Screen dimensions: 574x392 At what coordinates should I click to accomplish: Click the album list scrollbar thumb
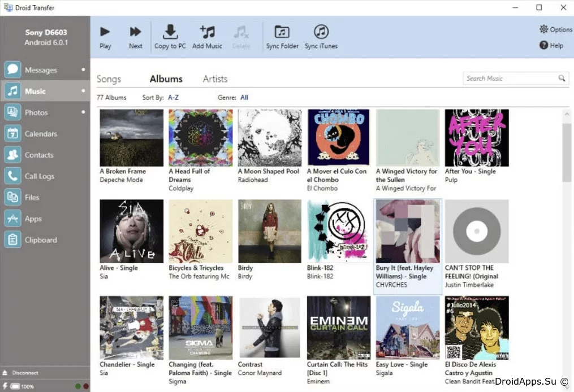click(x=567, y=152)
